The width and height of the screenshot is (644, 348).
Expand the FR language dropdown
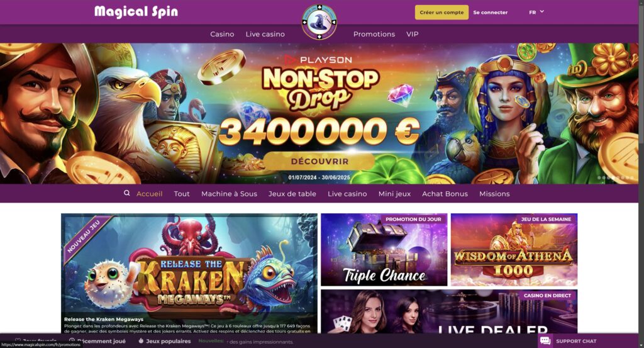click(x=536, y=13)
